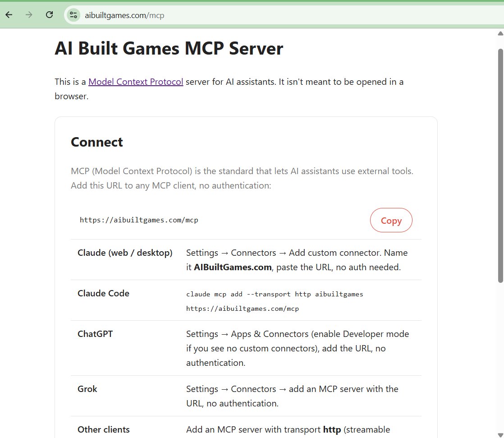
Task: Click the Other clients row label
Action: point(104,429)
